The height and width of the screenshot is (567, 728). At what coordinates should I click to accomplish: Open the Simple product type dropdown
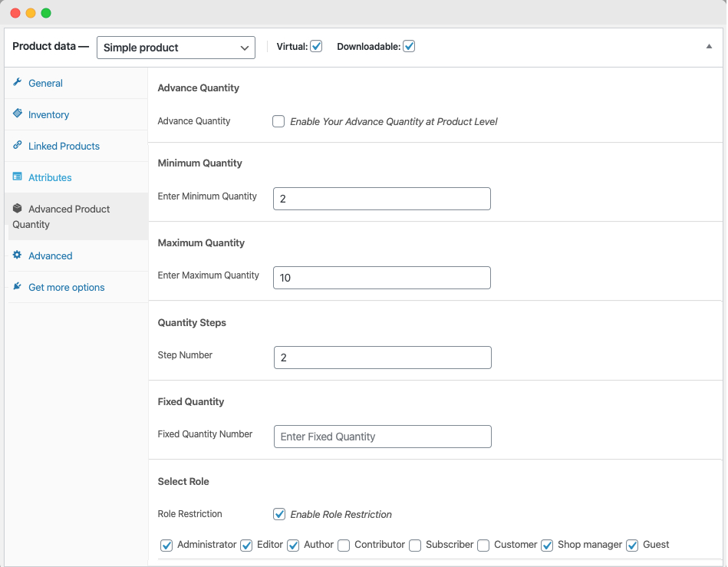176,48
